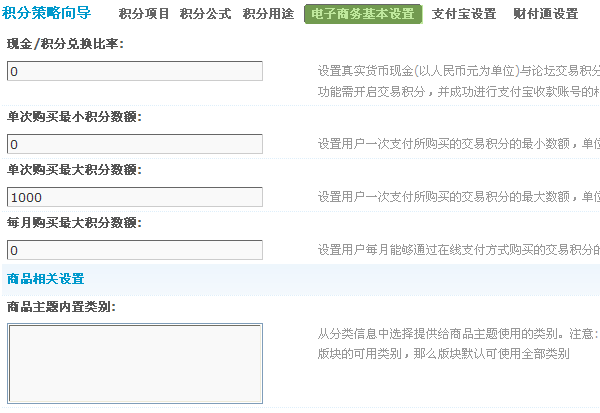Click the 积分策略向导 page heading

coord(47,13)
